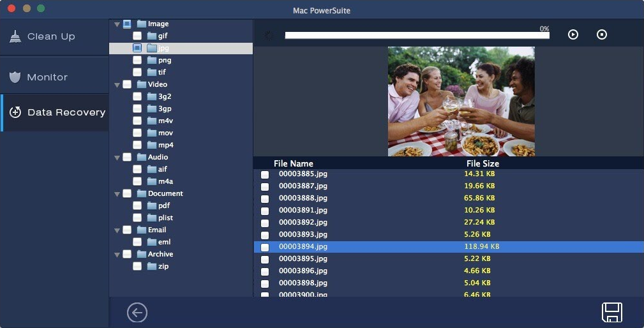This screenshot has width=644, height=328.
Task: Check the Video category checkbox
Action: pyautogui.click(x=127, y=84)
